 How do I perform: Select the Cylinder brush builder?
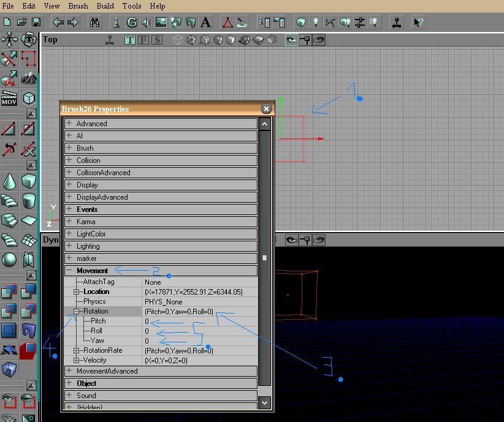tap(29, 201)
